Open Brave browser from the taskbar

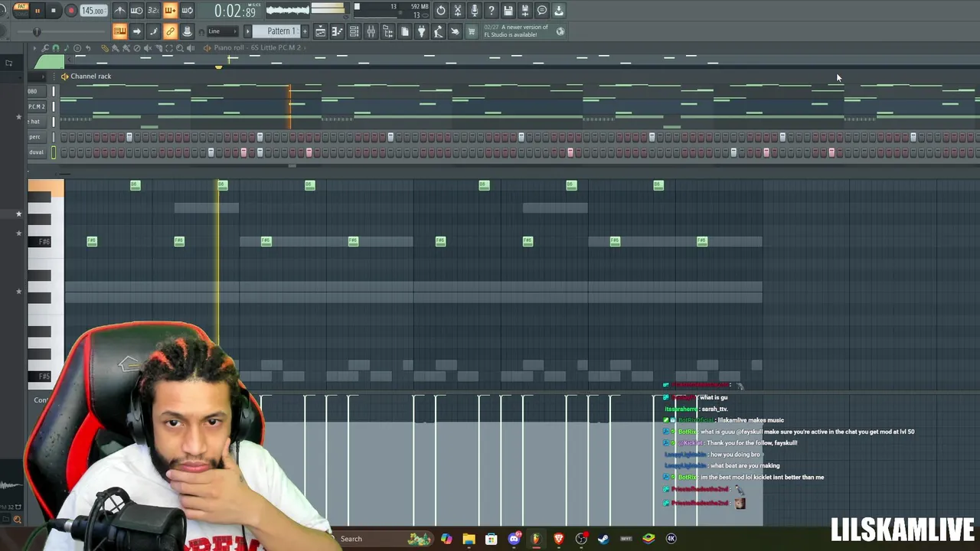559,539
